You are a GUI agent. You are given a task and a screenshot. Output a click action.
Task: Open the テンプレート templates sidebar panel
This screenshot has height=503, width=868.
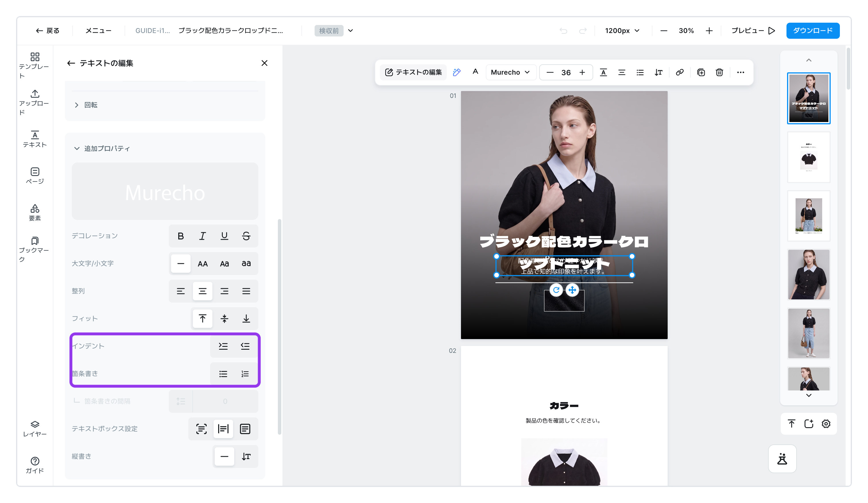point(34,65)
